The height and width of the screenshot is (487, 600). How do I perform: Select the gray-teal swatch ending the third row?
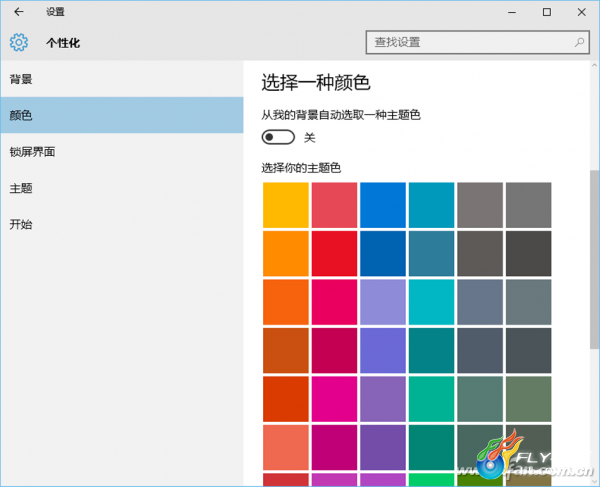click(529, 302)
